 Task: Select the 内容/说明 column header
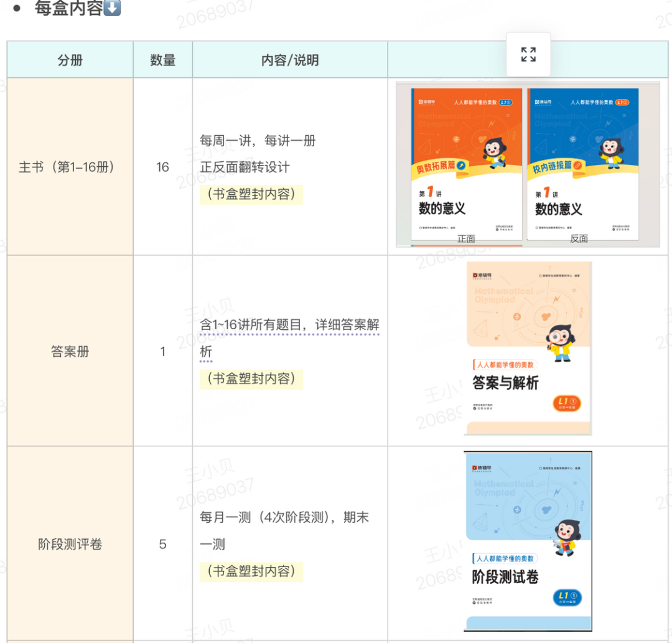point(290,60)
